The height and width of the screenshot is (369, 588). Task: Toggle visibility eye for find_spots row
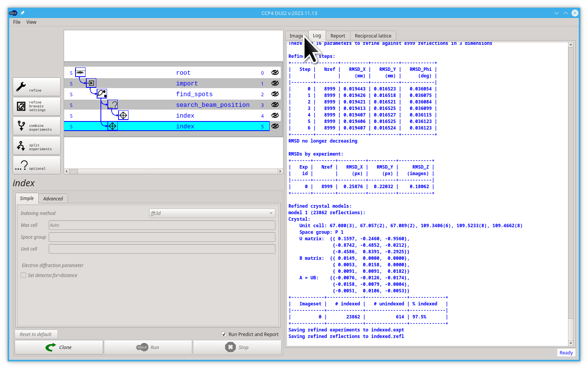(x=275, y=94)
